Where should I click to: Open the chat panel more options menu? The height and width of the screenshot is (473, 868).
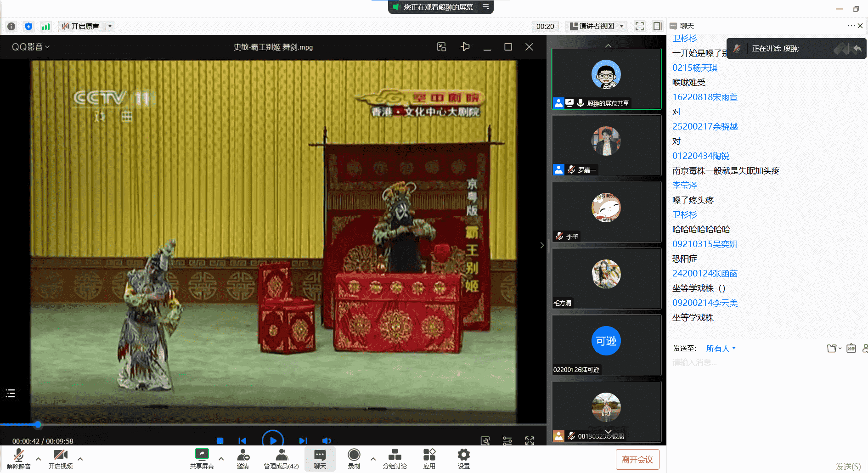(x=851, y=26)
